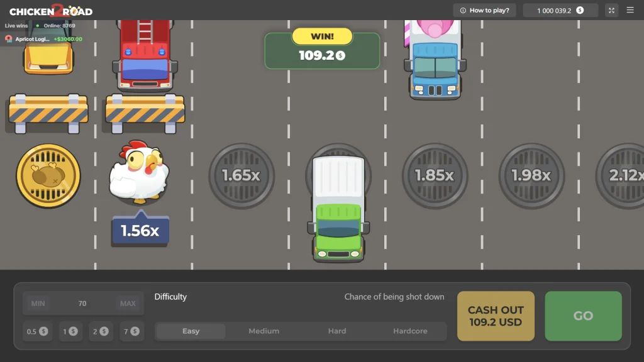
Task: Click the Apricot Logi player avatar
Action: [x=9, y=39]
